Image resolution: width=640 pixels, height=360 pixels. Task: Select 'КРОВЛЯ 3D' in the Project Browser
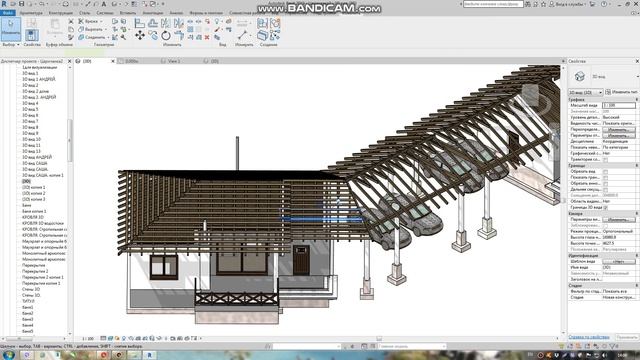[x=33, y=217]
